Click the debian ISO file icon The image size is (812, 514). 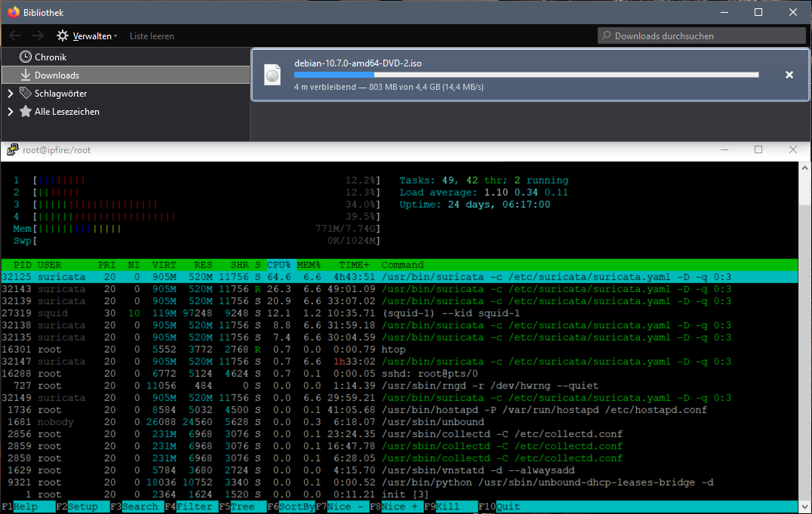click(x=272, y=75)
